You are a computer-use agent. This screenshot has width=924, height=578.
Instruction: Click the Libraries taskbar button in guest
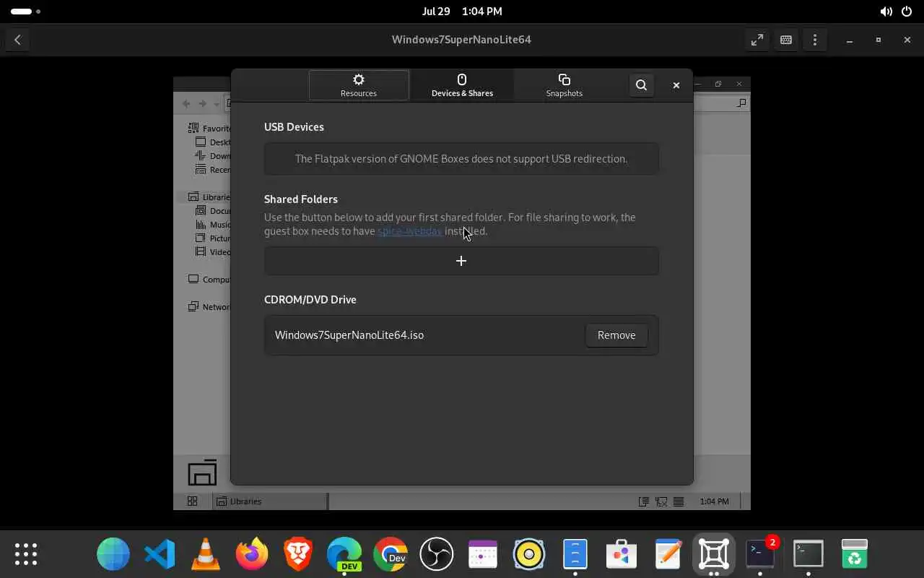[269, 501]
